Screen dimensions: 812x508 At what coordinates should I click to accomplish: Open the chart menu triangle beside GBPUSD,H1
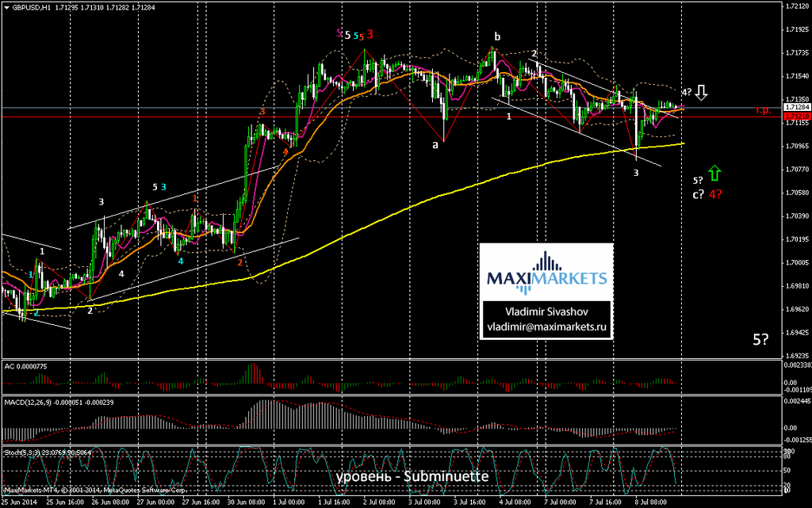(6, 8)
